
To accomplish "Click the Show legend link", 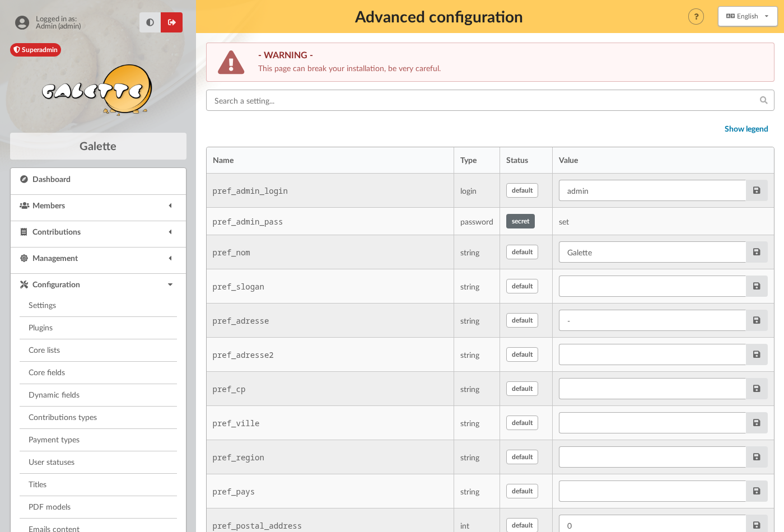I will point(746,129).
